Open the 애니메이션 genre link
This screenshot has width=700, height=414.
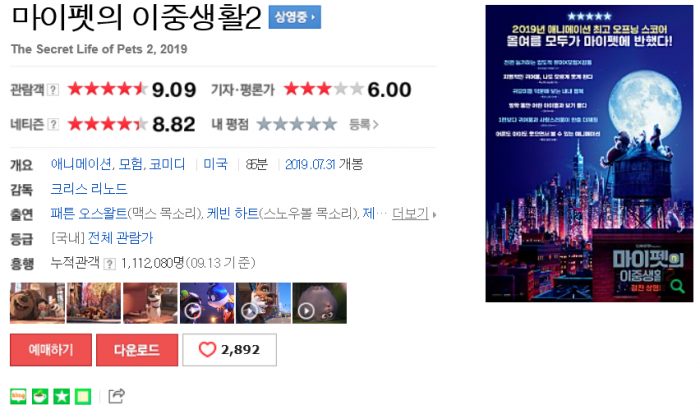[81, 164]
